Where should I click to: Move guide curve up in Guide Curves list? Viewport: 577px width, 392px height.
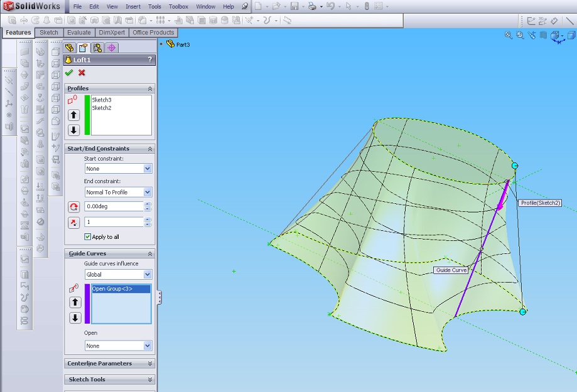[x=75, y=302]
